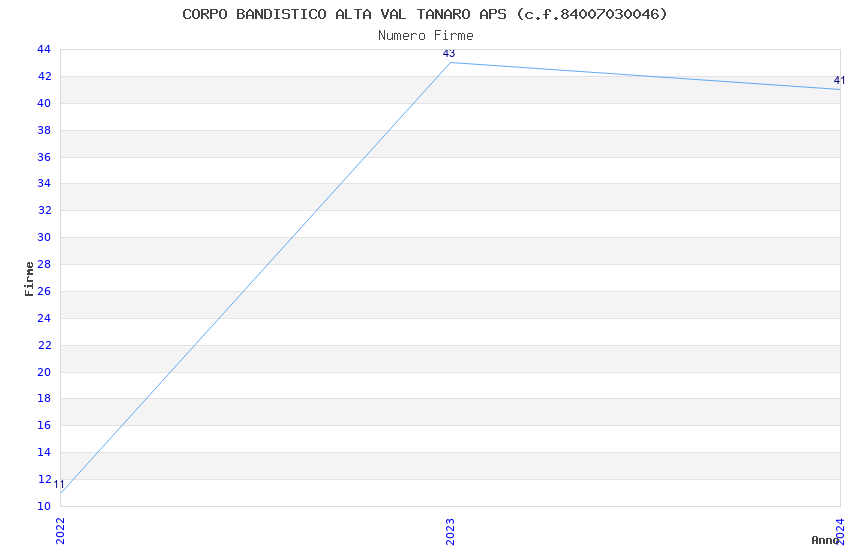The height and width of the screenshot is (550, 850).
Task: Click the y-axis tick label 38
Action: (44, 130)
